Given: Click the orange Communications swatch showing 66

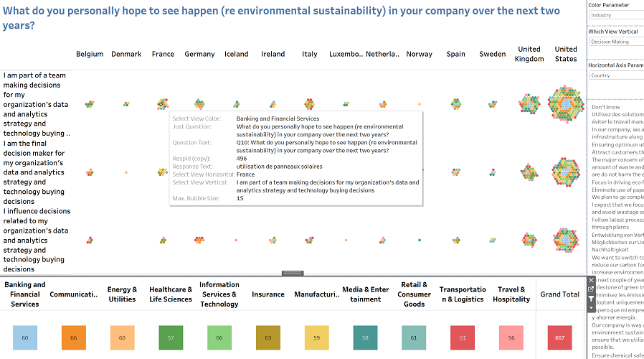Looking at the screenshot, I should [73, 337].
